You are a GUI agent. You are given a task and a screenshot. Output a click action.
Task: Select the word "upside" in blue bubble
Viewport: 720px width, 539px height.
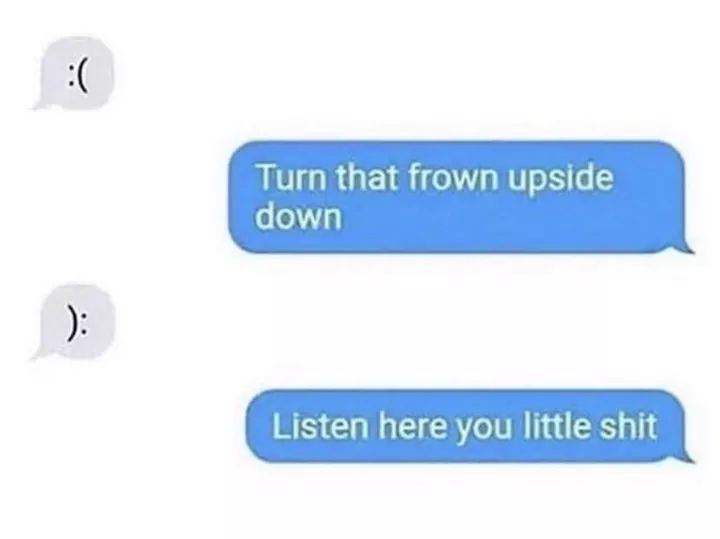pos(561,180)
